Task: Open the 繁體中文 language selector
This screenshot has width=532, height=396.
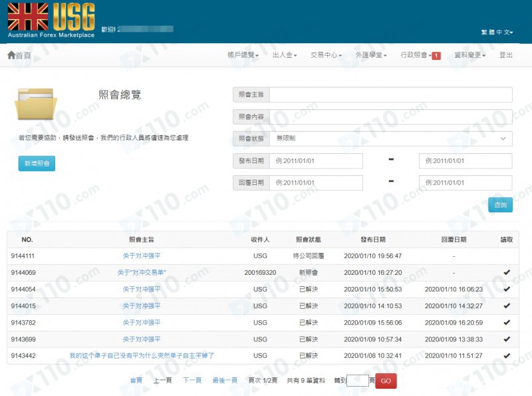Action: pyautogui.click(x=497, y=32)
